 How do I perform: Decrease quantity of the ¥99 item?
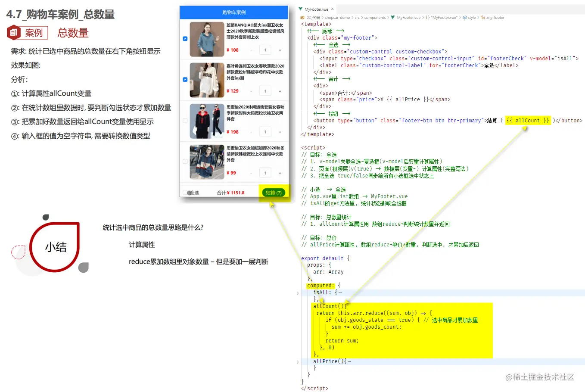pyautogui.click(x=251, y=173)
